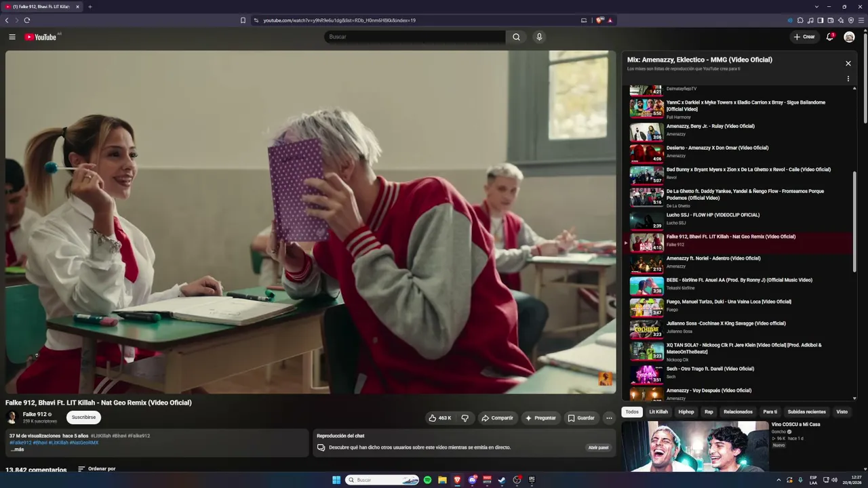Play Desierto - Amenazzy X Don Omar
868x488 pixels.
739,152
